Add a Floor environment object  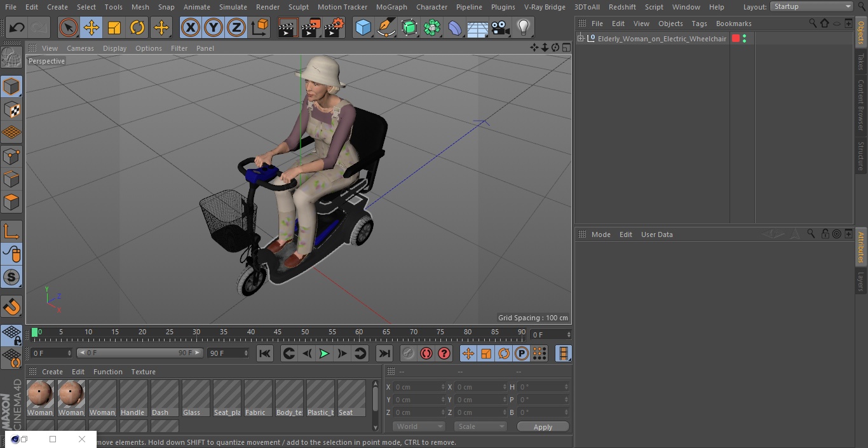pos(477,27)
